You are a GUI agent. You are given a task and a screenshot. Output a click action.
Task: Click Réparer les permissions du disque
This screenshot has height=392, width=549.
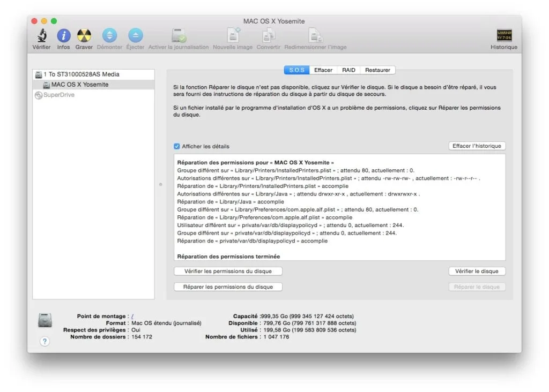pos(228,287)
